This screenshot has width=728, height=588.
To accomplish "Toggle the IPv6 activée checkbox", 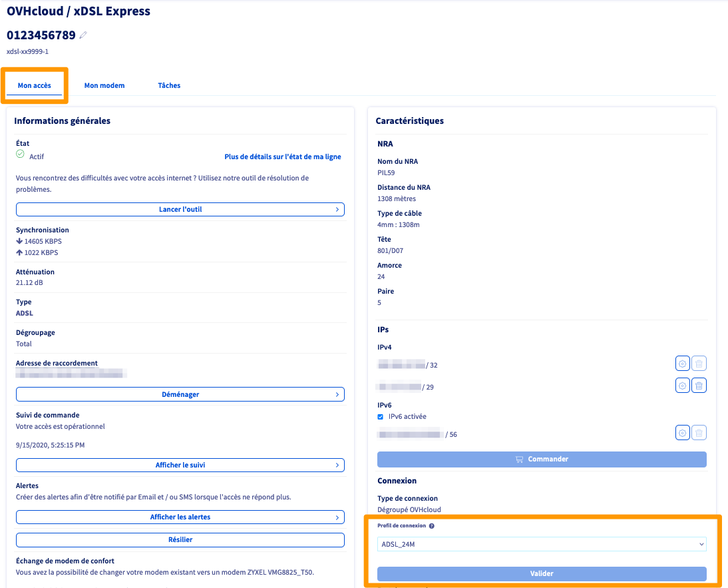I will tap(381, 417).
